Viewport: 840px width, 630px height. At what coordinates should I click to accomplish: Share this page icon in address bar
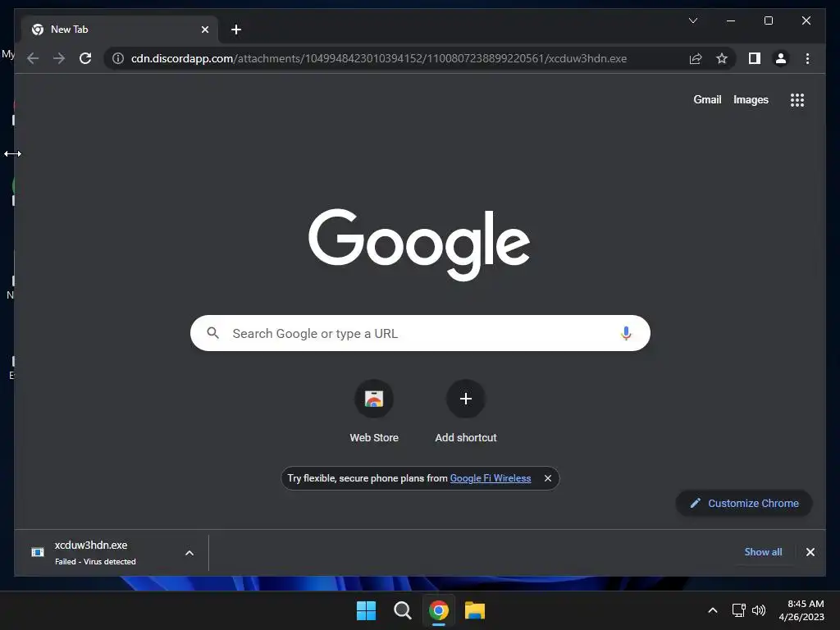click(x=696, y=58)
